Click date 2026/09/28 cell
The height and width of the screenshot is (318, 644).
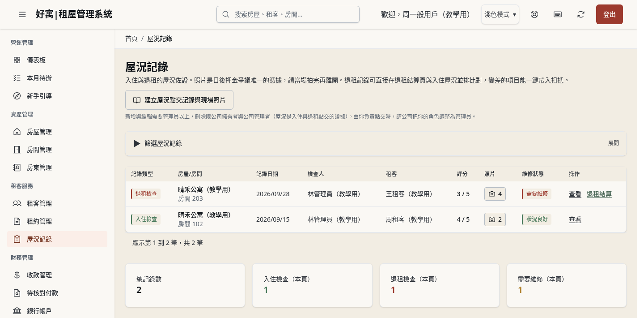tap(273, 194)
